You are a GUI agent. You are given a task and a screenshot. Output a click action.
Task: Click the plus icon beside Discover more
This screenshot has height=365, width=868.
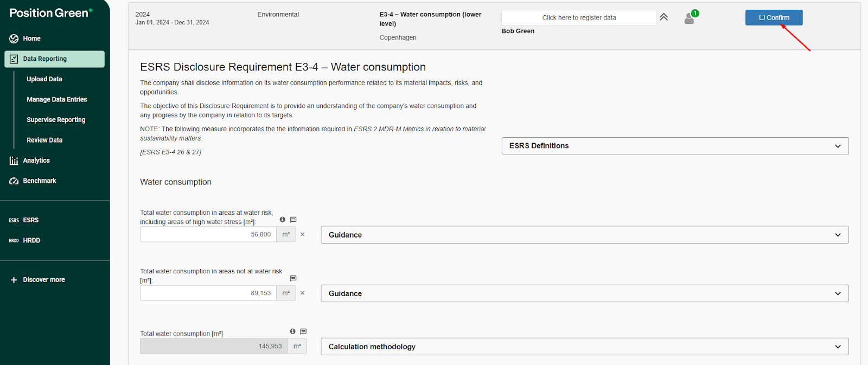click(x=14, y=280)
